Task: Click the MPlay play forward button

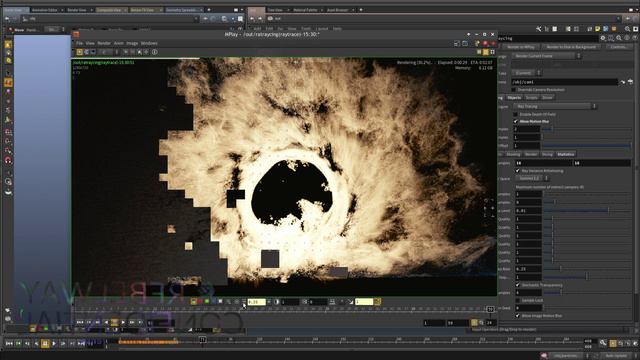Action: pyautogui.click(x=123, y=322)
